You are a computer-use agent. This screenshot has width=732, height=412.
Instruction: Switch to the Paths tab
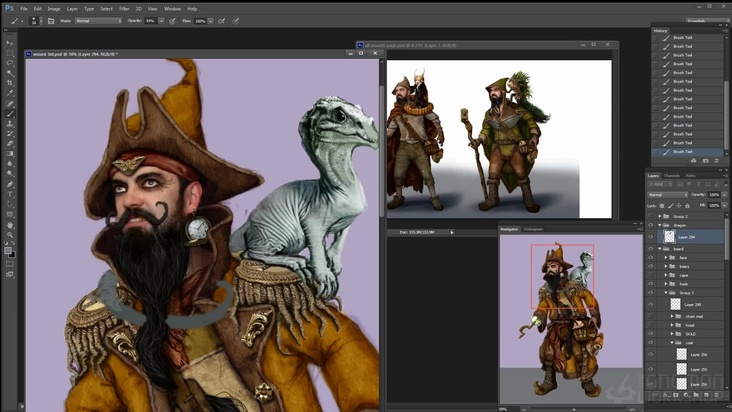pyautogui.click(x=691, y=176)
